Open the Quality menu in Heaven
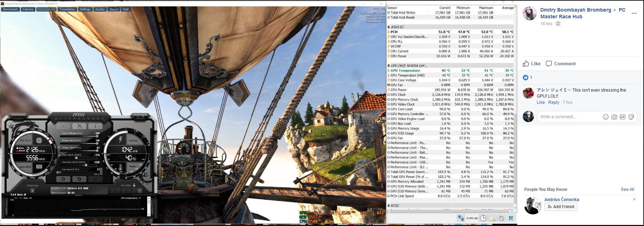The height and width of the screenshot is (226, 644). point(100,9)
